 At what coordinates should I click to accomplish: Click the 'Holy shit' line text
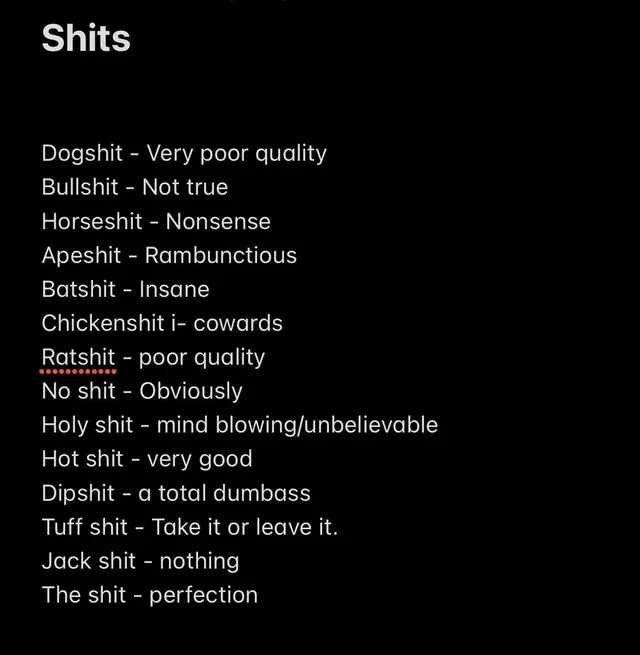point(240,425)
